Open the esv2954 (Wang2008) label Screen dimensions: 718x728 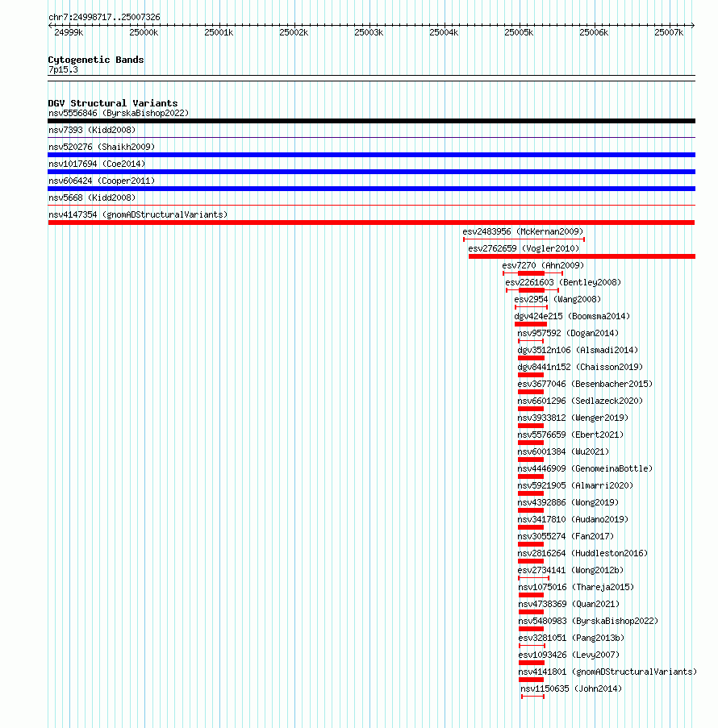(557, 299)
